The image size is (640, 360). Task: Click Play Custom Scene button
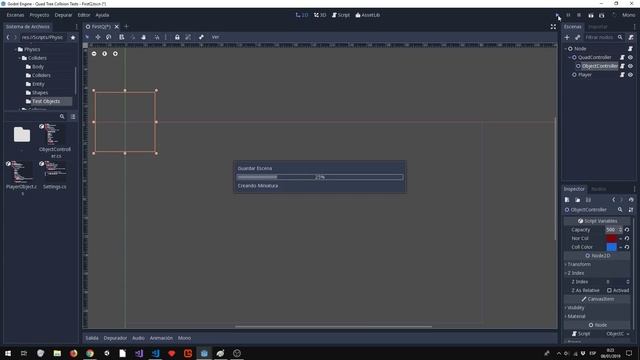tap(602, 15)
